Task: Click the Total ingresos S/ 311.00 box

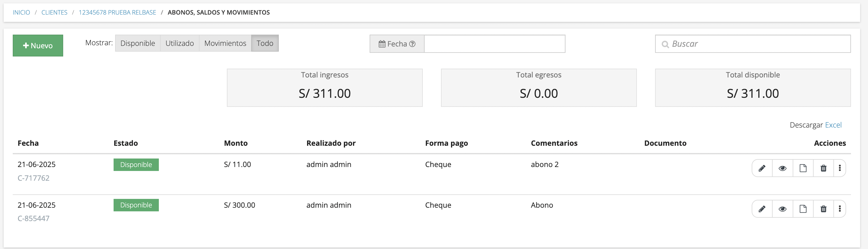Action: coord(324,88)
